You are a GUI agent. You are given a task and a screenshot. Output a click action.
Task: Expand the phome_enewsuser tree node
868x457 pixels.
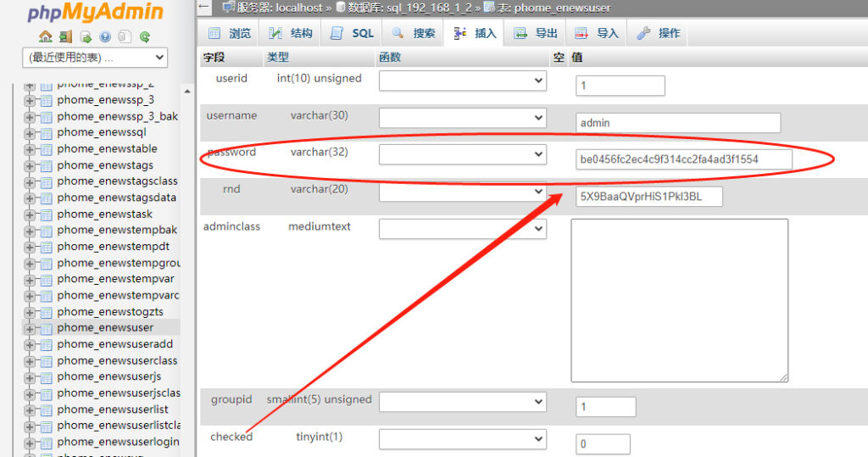[x=31, y=328]
